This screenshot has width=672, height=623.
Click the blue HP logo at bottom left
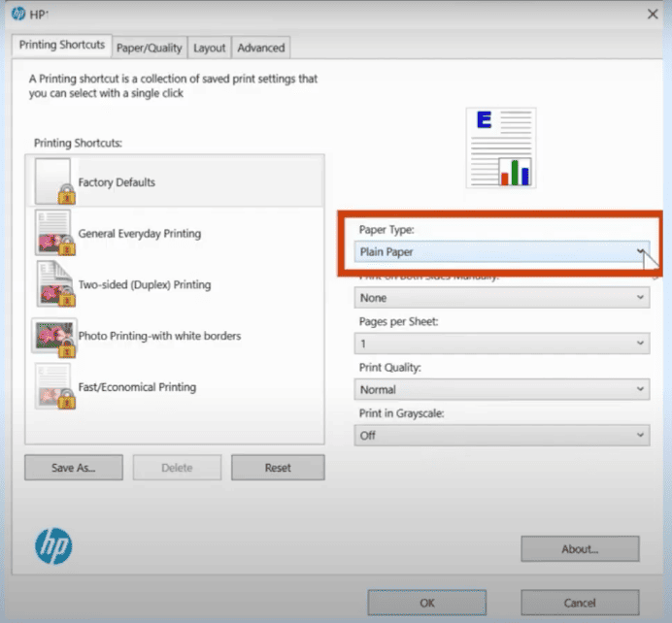tap(53, 546)
